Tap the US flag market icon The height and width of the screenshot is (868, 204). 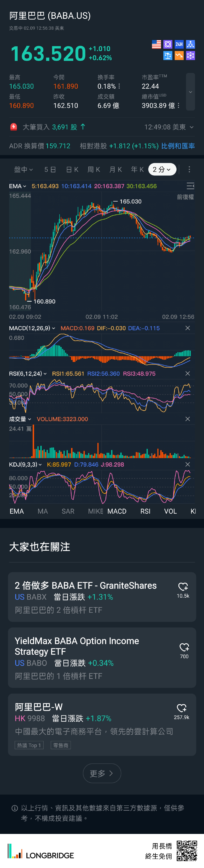[156, 44]
